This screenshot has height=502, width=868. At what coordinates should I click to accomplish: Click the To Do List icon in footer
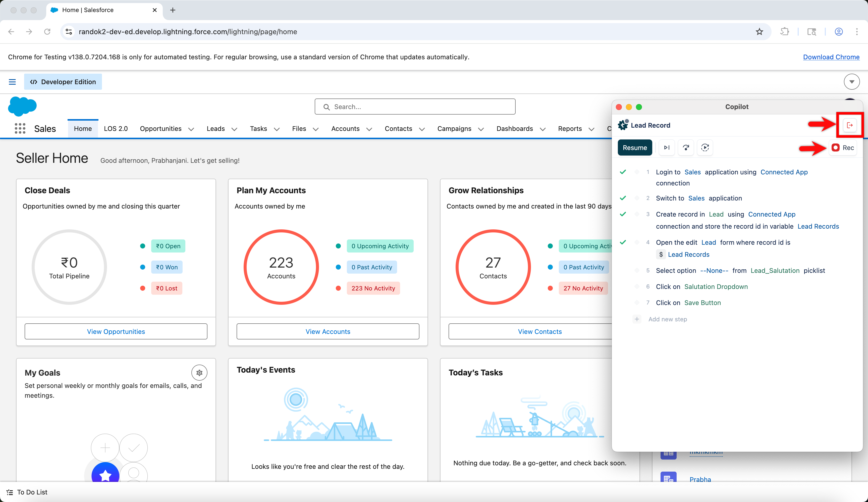point(10,492)
